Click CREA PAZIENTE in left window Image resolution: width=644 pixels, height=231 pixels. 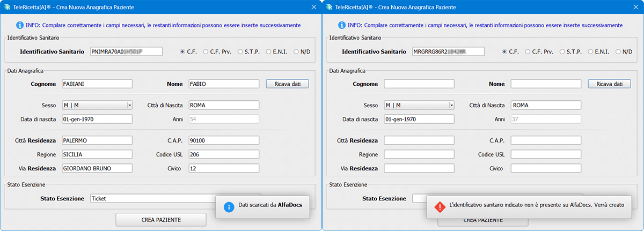[161, 220]
